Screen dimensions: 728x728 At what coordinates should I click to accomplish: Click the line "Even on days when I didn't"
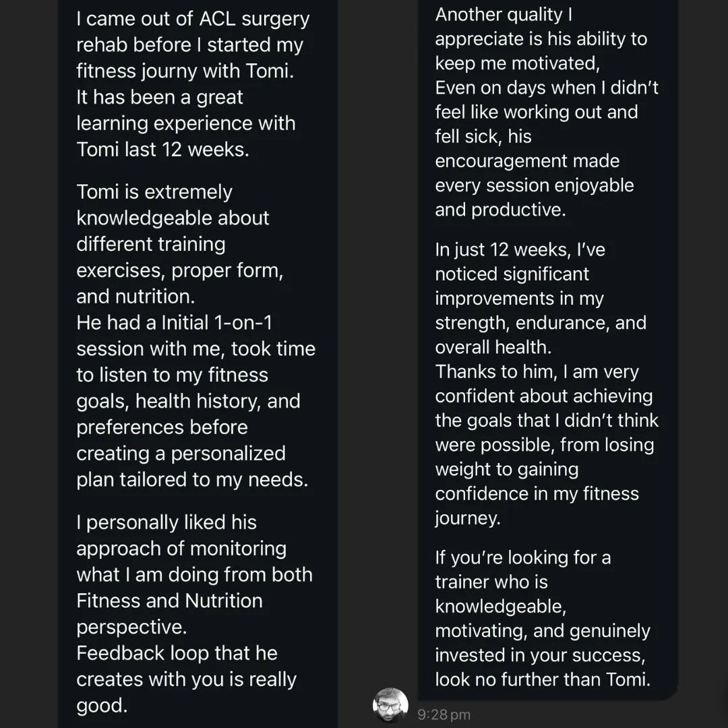point(547,88)
